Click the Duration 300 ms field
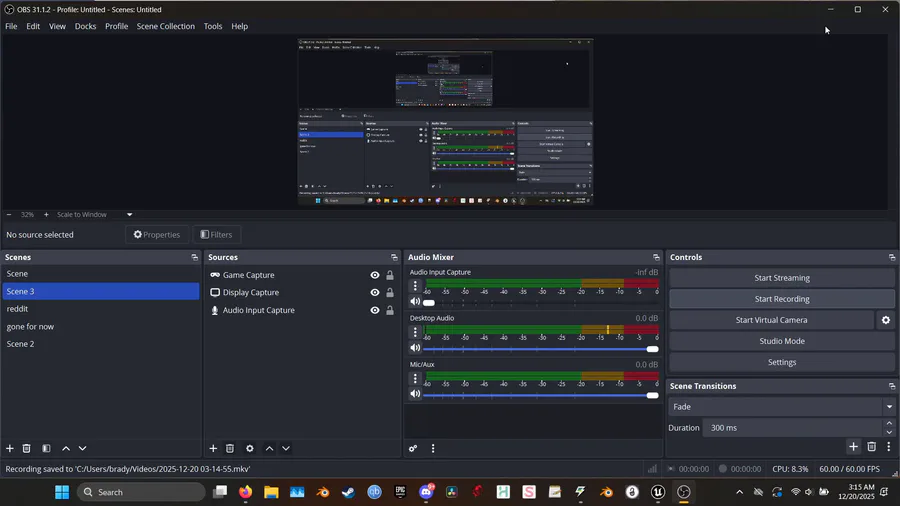Viewport: 900px width, 506px height. click(792, 428)
